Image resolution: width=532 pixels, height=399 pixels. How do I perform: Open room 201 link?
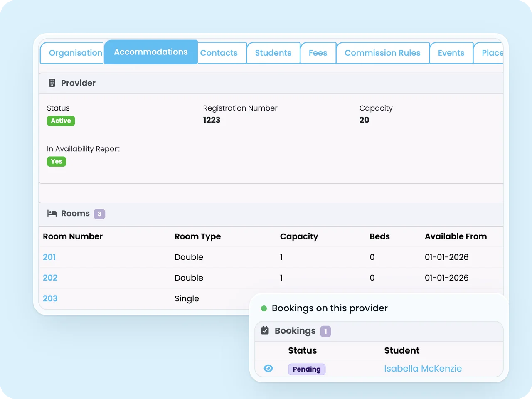49,257
